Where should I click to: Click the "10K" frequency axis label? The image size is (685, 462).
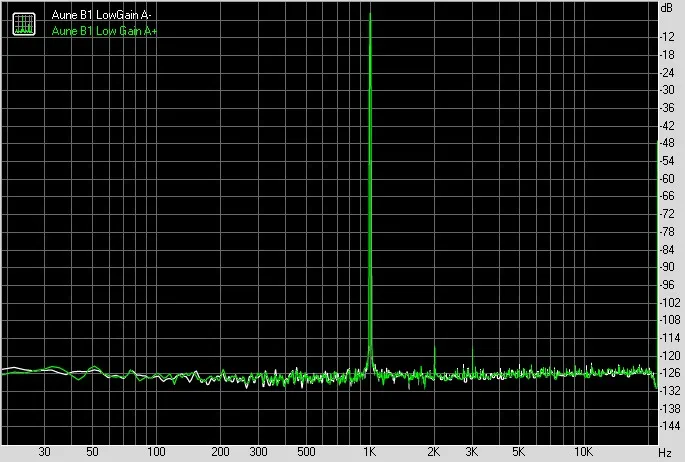coord(583,452)
